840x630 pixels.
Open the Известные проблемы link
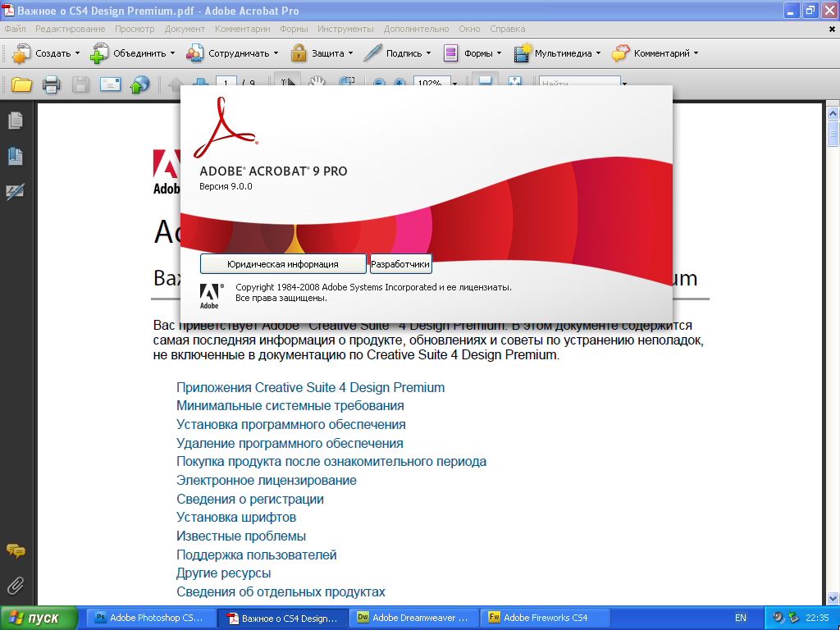coord(241,536)
